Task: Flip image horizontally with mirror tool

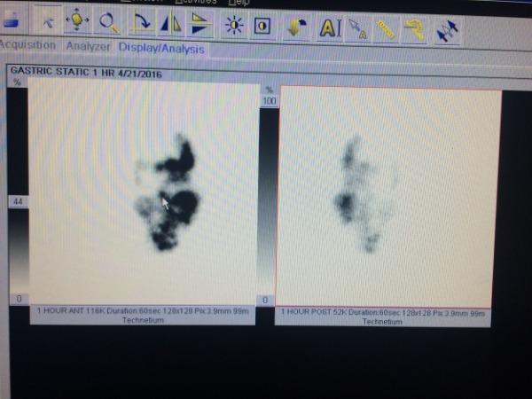Action: tap(170, 23)
